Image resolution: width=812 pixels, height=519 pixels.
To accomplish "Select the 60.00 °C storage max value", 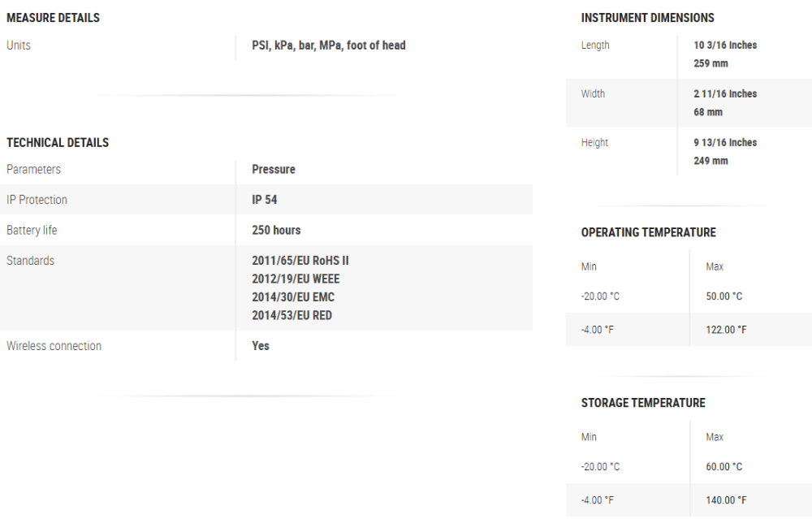I will click(724, 467).
